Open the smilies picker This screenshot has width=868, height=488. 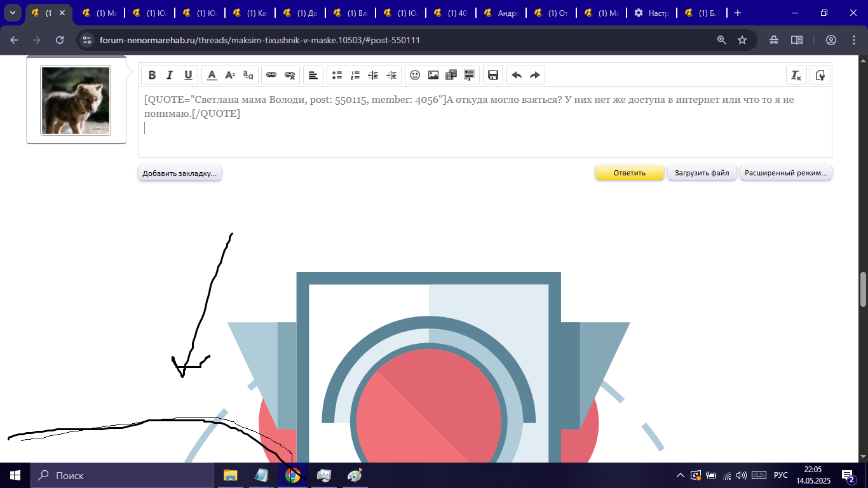pyautogui.click(x=415, y=75)
